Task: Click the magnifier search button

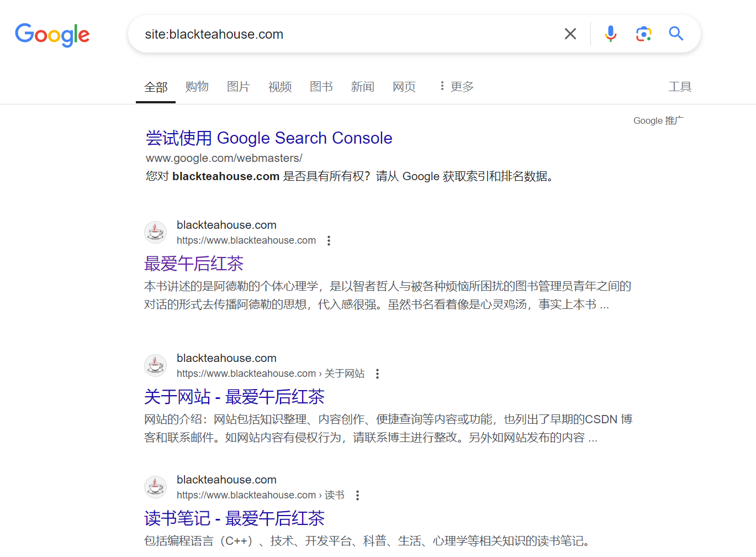Action: coord(676,34)
